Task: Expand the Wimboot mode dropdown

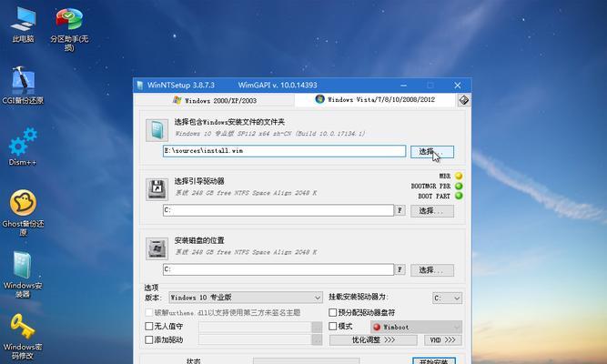Action: tap(416, 328)
